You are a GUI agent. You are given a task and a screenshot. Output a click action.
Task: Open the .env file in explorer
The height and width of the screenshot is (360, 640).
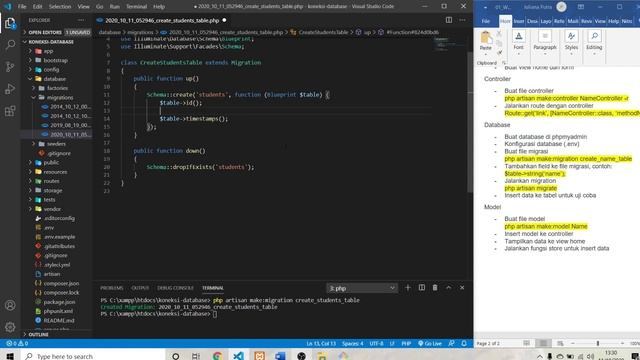(49, 227)
